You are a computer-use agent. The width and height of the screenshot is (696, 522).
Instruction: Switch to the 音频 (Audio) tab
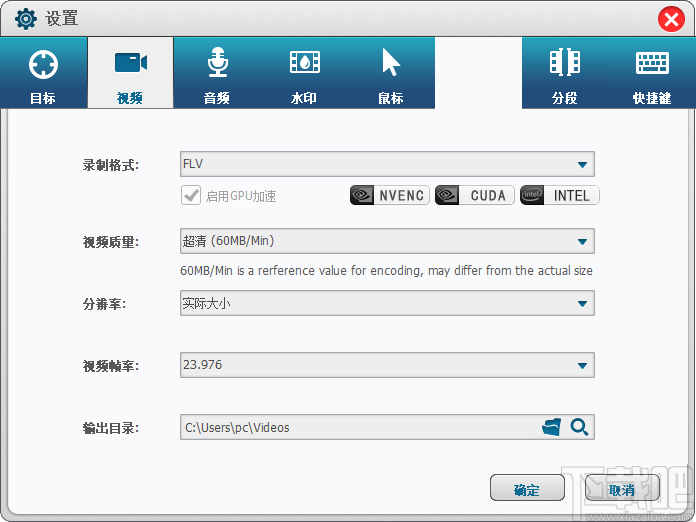(217, 73)
